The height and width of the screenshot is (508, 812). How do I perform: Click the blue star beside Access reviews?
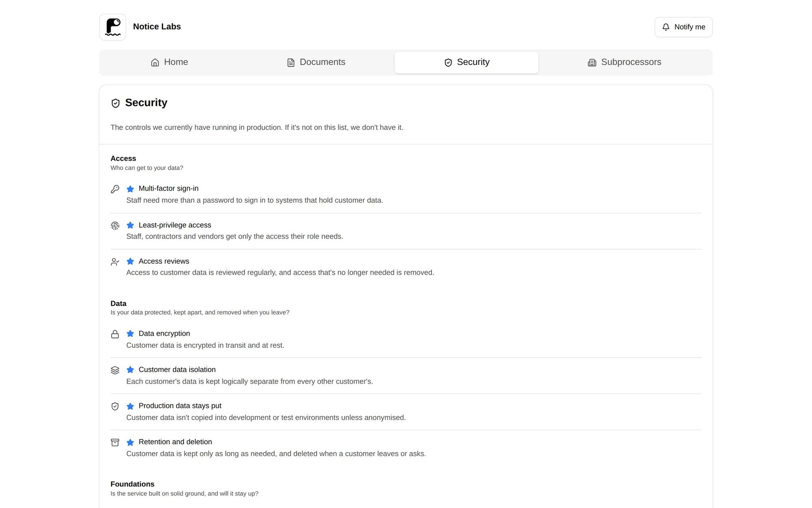(130, 261)
